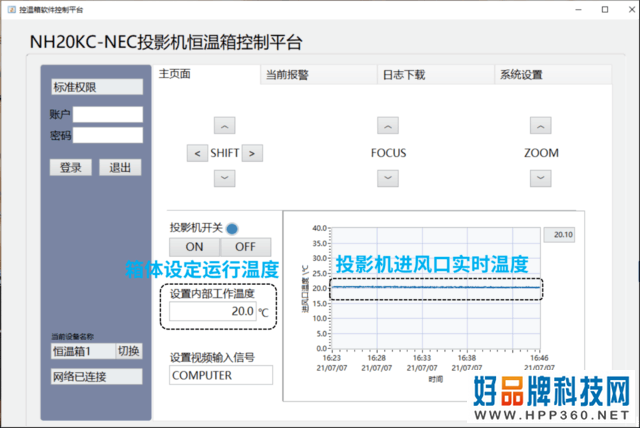Click the internal working temperature field 20.0
The height and width of the screenshot is (428, 640).
[213, 311]
